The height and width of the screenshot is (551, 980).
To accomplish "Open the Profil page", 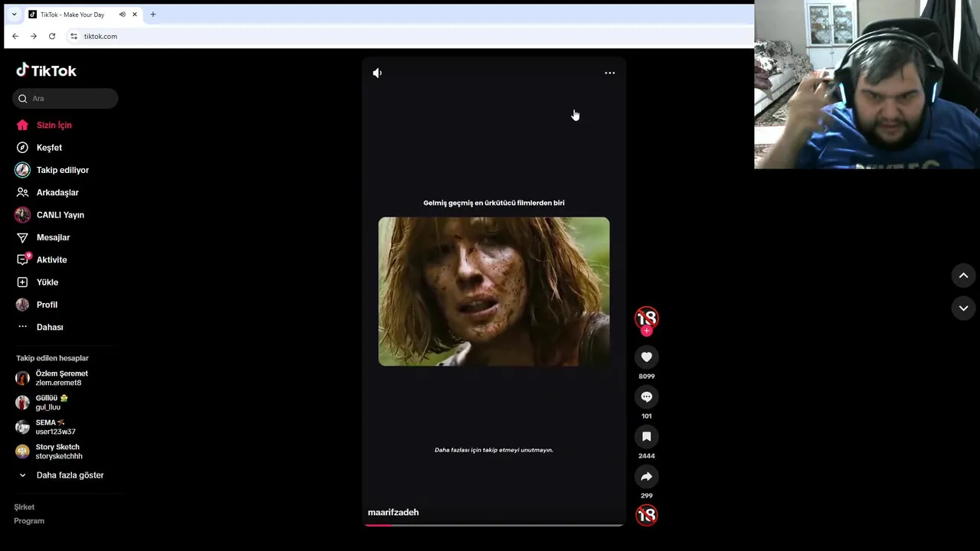I will [x=37, y=305].
